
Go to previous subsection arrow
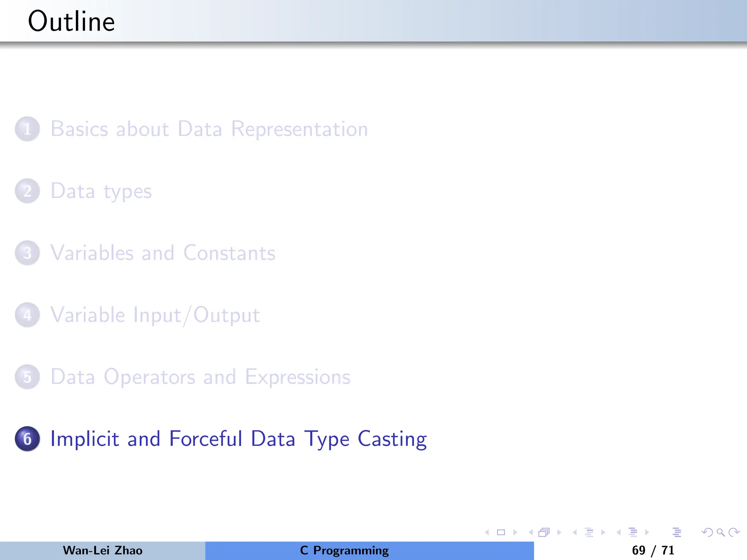[x=575, y=532]
